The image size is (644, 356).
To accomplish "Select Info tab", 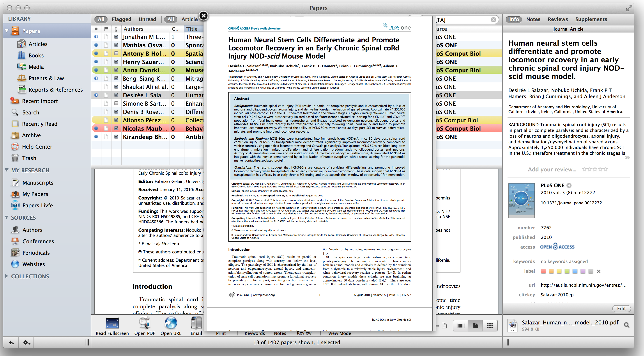I will 514,19.
